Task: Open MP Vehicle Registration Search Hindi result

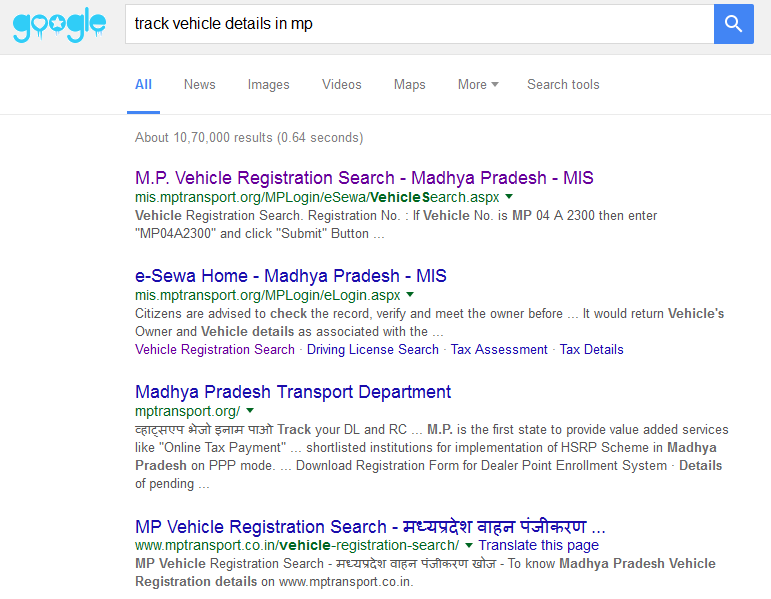Action: (370, 527)
